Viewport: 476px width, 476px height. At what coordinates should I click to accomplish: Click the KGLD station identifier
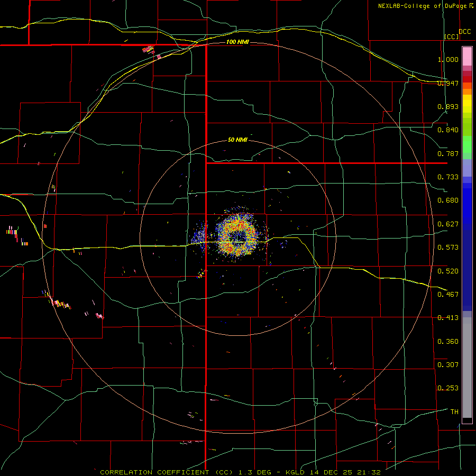[x=296, y=472]
